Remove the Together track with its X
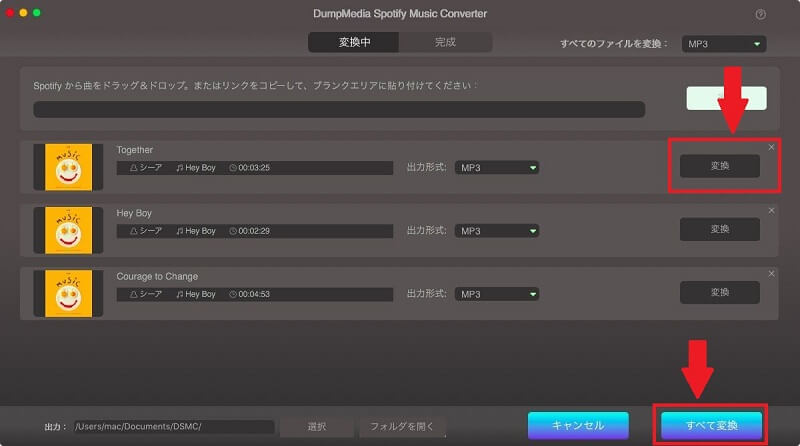Viewport: 800px width, 446px height. coord(771,147)
